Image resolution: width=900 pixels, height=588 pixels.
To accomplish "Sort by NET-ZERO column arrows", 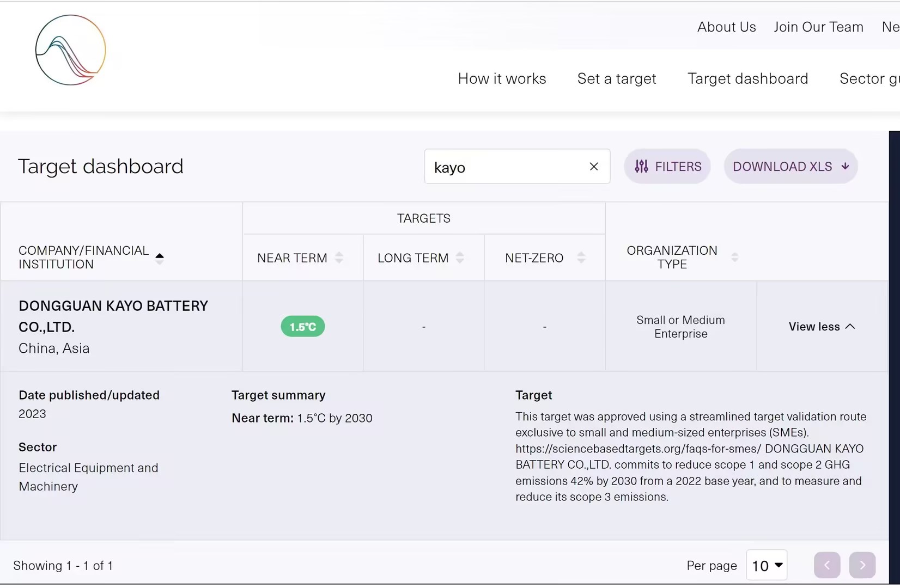I will pos(581,258).
